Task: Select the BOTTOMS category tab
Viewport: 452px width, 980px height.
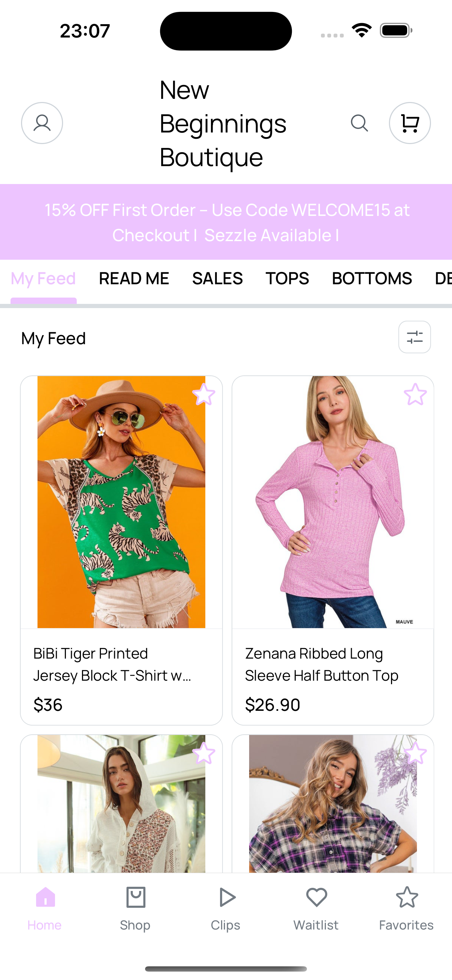Action: point(372,279)
